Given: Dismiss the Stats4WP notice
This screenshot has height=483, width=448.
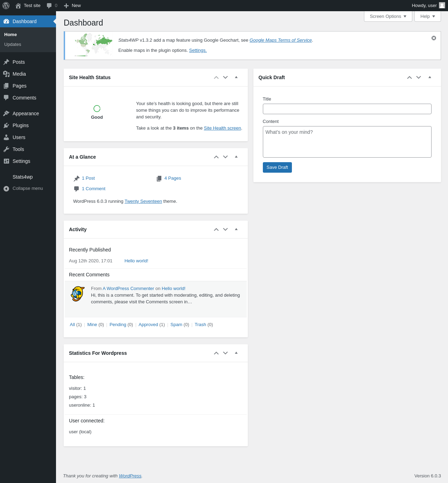Looking at the screenshot, I should [434, 38].
